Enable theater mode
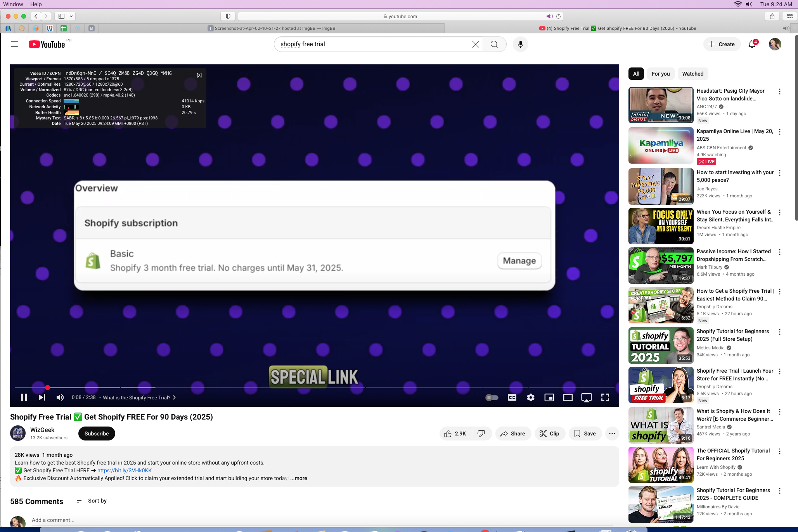The width and height of the screenshot is (798, 532). [x=568, y=397]
